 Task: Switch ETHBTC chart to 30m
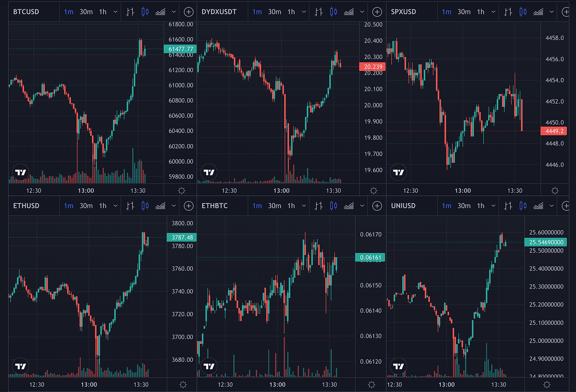(x=275, y=206)
